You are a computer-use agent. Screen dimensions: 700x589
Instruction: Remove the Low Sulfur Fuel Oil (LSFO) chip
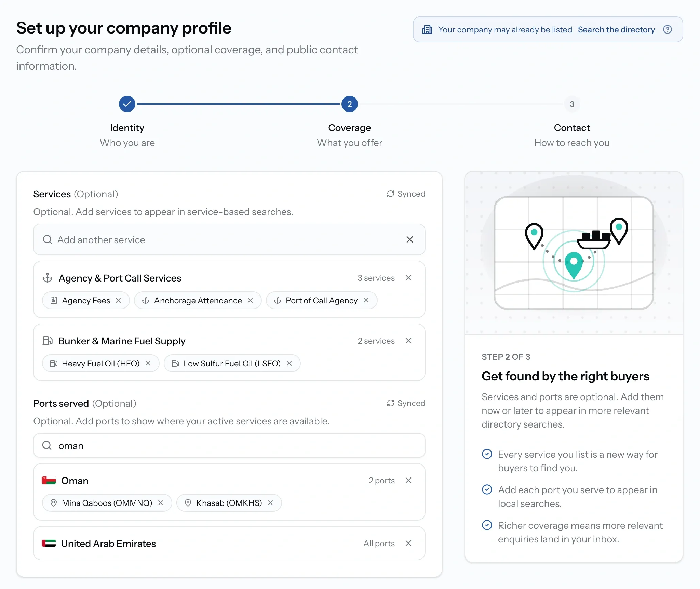(289, 363)
